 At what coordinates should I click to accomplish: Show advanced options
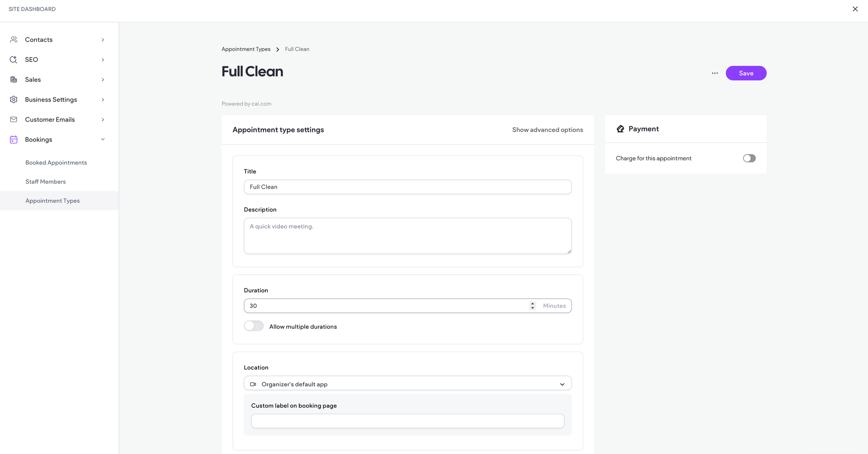(x=547, y=130)
